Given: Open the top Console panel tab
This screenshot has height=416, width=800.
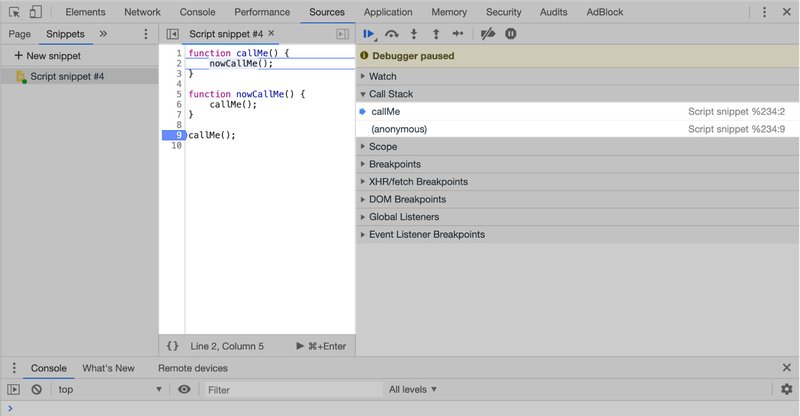Looking at the screenshot, I should pos(197,12).
